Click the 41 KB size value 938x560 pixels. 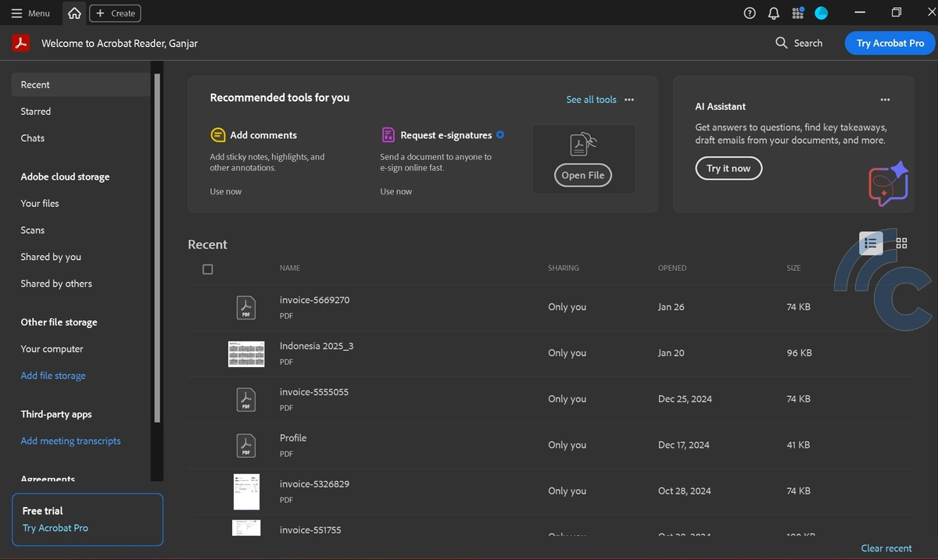tap(798, 445)
